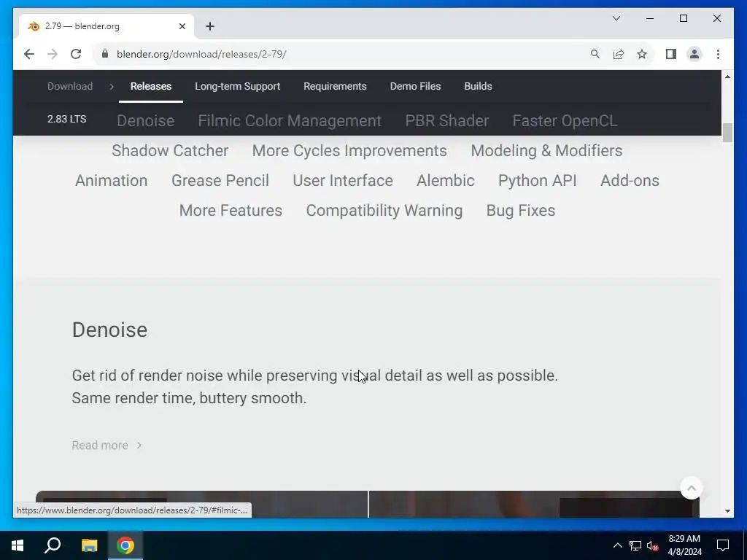Jump to the Shadow Catcher section
This screenshot has height=560, width=747.
(x=170, y=150)
